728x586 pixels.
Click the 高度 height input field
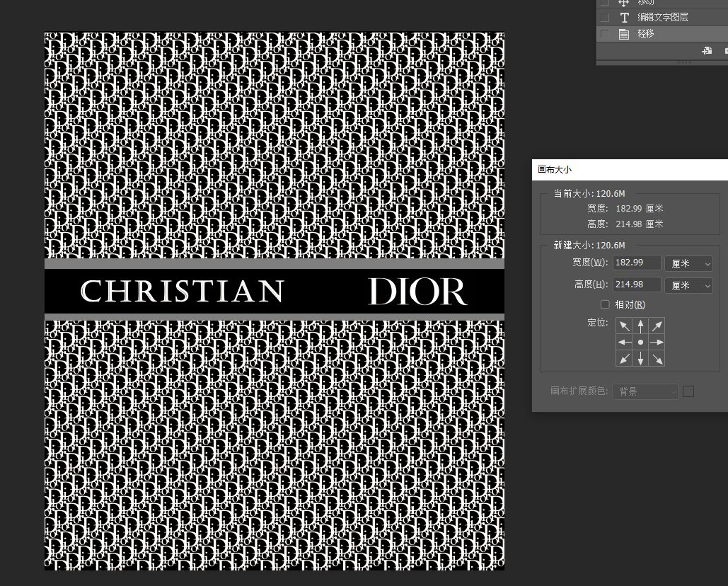coord(637,285)
